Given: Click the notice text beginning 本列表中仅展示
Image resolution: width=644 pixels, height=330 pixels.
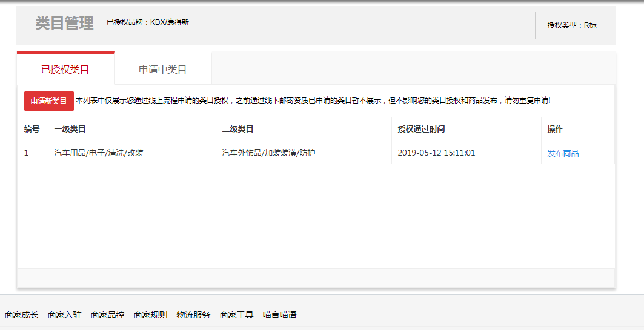Looking at the screenshot, I should pos(313,100).
